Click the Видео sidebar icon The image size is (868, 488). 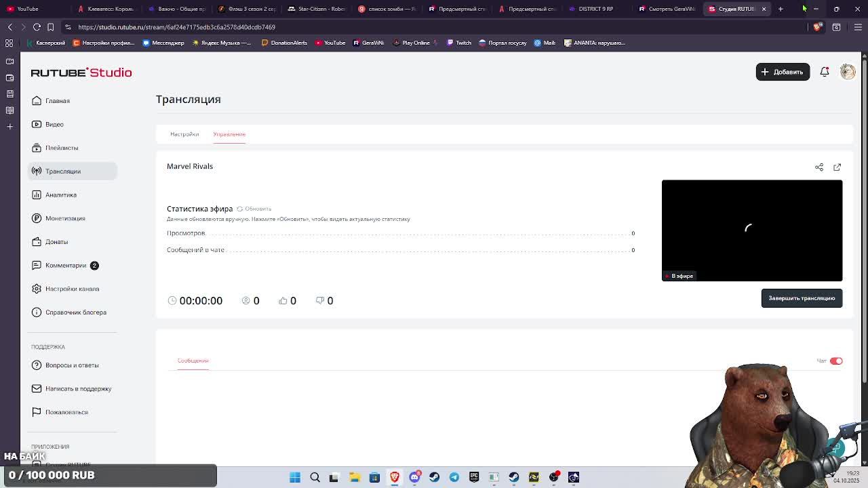(37, 124)
